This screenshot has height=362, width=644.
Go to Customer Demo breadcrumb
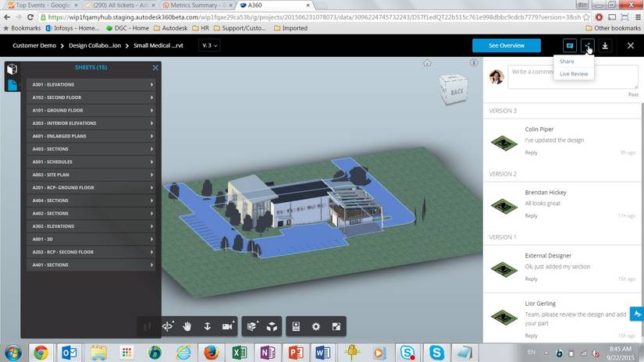(x=34, y=45)
